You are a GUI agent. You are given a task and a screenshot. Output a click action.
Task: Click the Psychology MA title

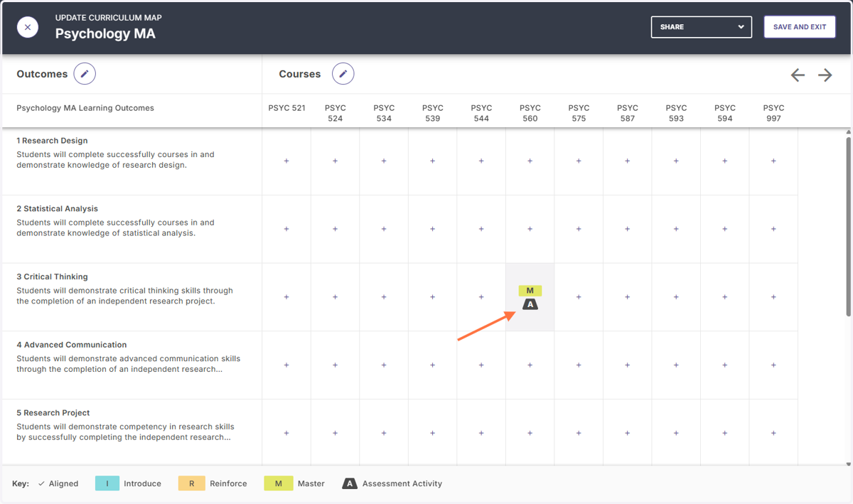(x=105, y=33)
